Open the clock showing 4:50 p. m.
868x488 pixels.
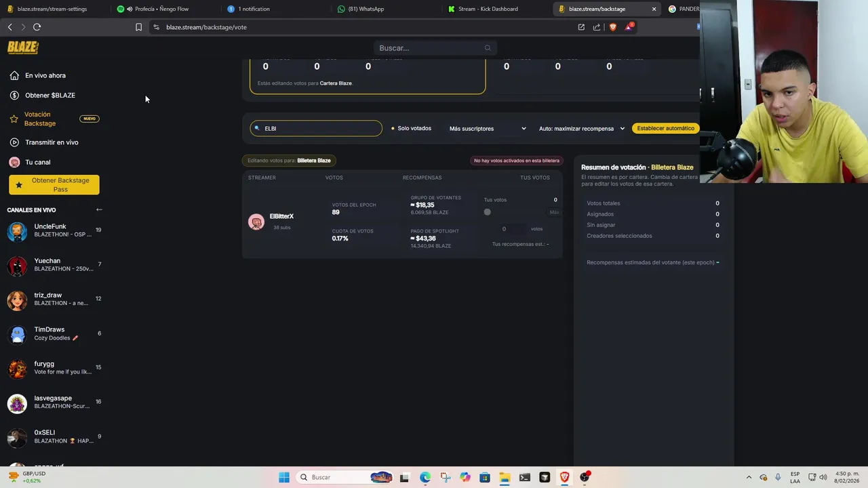point(847,477)
